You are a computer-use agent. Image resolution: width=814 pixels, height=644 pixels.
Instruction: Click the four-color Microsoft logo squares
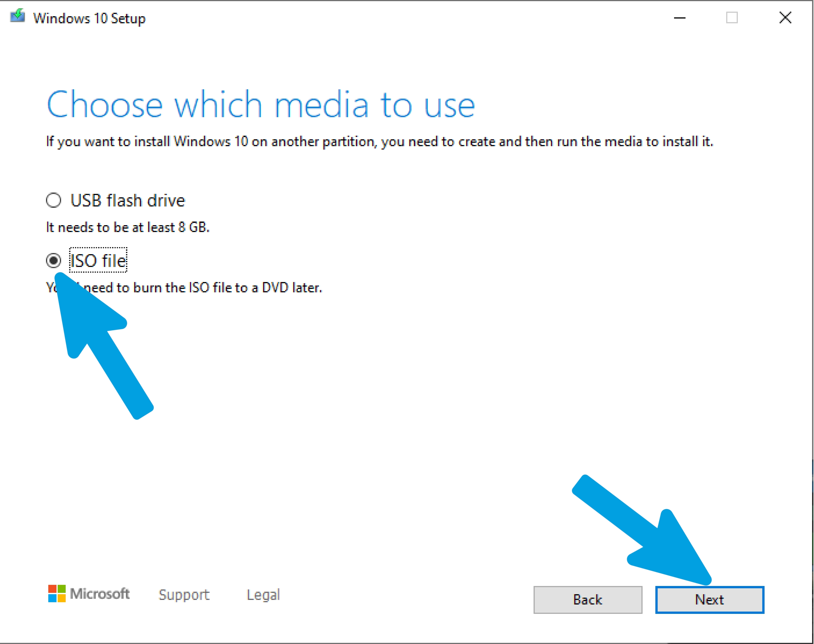(57, 593)
